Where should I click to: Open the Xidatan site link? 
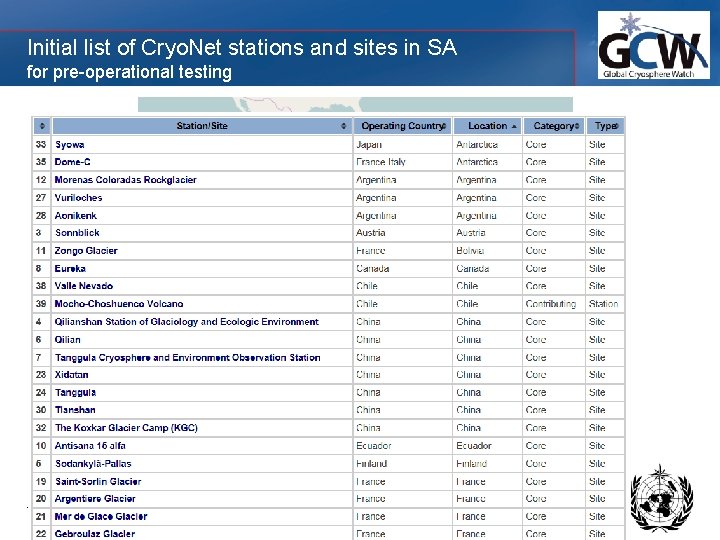pos(71,375)
